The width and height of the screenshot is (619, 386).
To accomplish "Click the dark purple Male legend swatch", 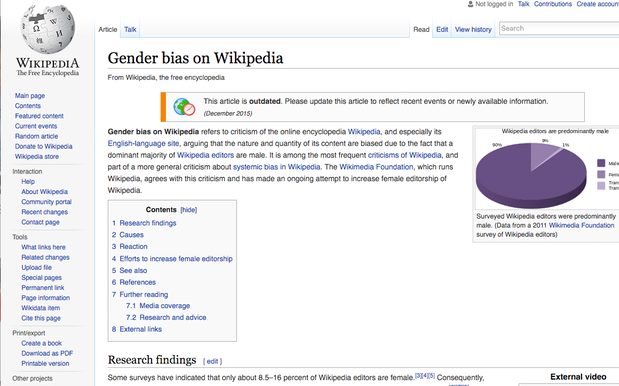I will (x=601, y=163).
